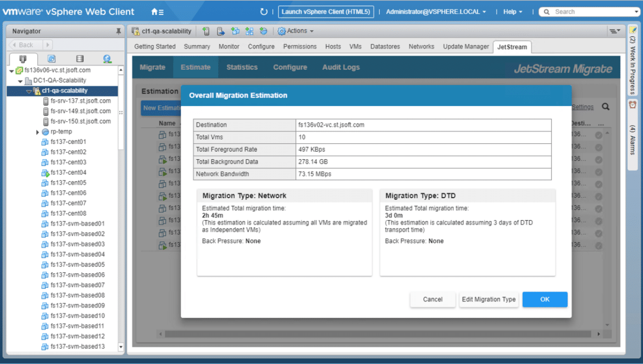643x364 pixels.
Task: Switch to the Summary tab
Action: 197,47
